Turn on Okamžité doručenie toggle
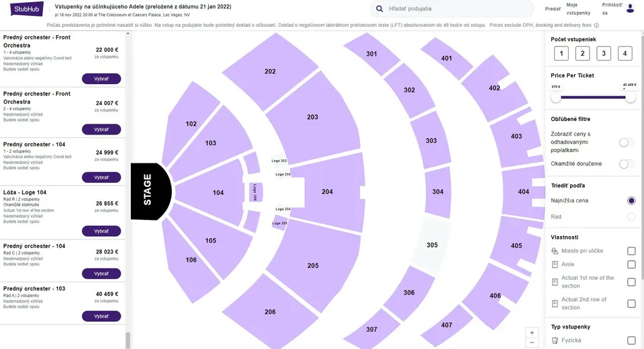This screenshot has width=644, height=349. click(x=627, y=164)
